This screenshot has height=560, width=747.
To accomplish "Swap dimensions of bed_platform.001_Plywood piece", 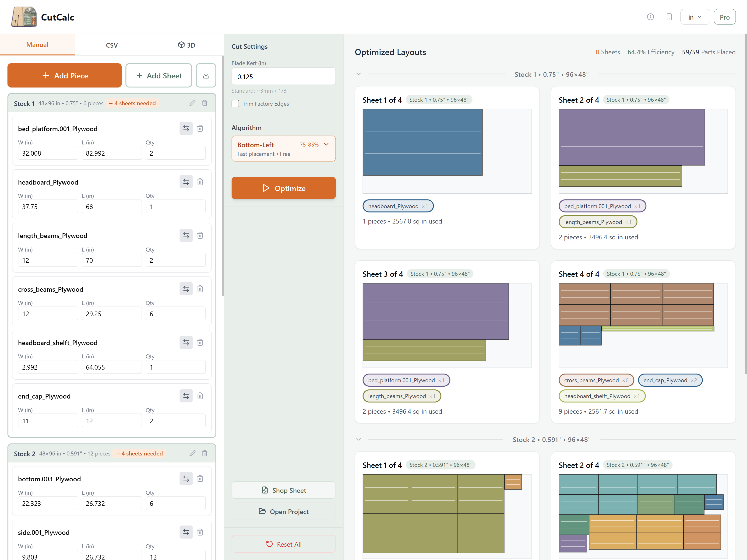I will click(x=186, y=128).
